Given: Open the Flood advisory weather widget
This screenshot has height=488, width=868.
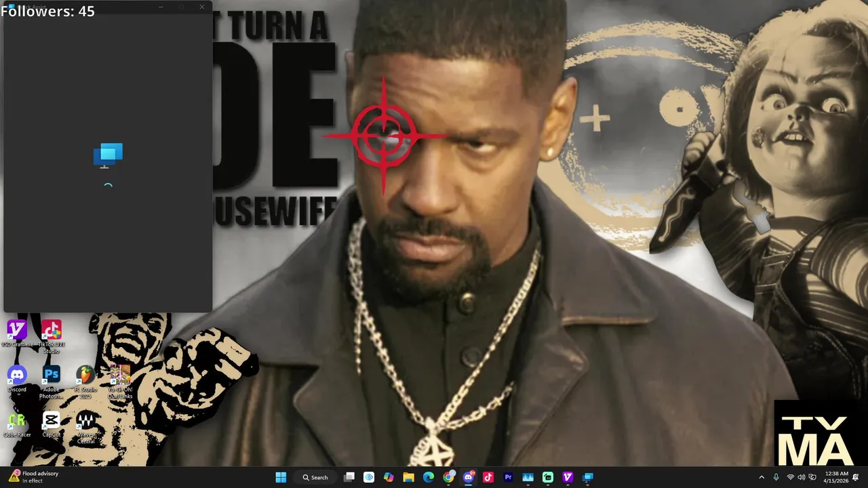Looking at the screenshot, I should coord(34,477).
